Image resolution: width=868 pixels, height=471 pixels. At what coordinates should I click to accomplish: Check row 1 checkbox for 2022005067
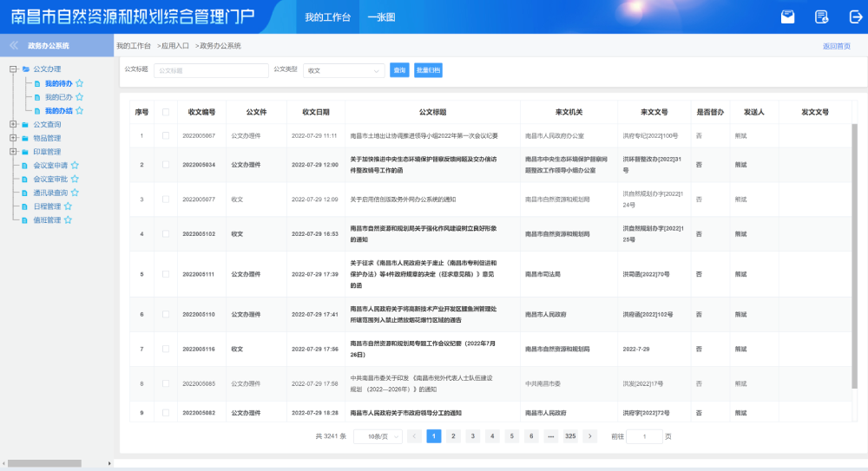pyautogui.click(x=166, y=135)
